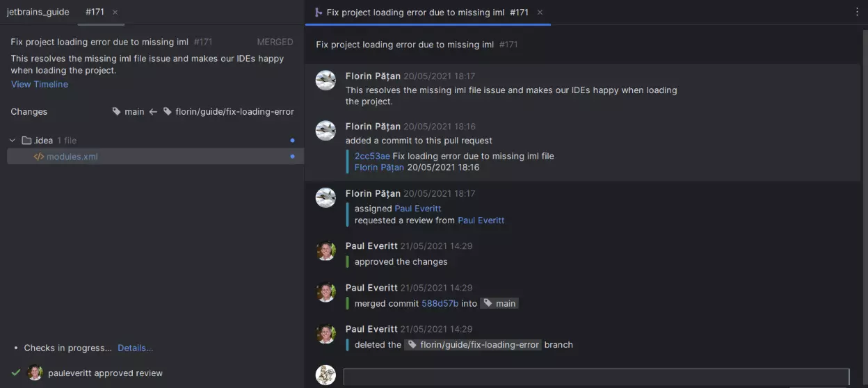Close the Fix project loading error editor tab
Screen dimensions: 868x388
(540, 13)
